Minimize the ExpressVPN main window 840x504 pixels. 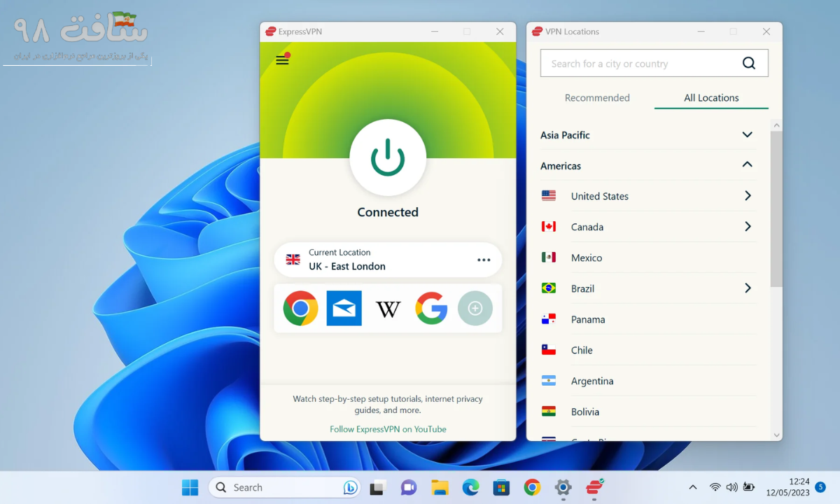435,31
